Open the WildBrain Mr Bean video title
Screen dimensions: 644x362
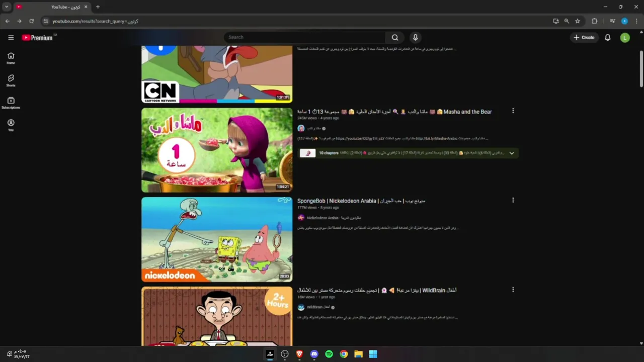click(x=377, y=290)
